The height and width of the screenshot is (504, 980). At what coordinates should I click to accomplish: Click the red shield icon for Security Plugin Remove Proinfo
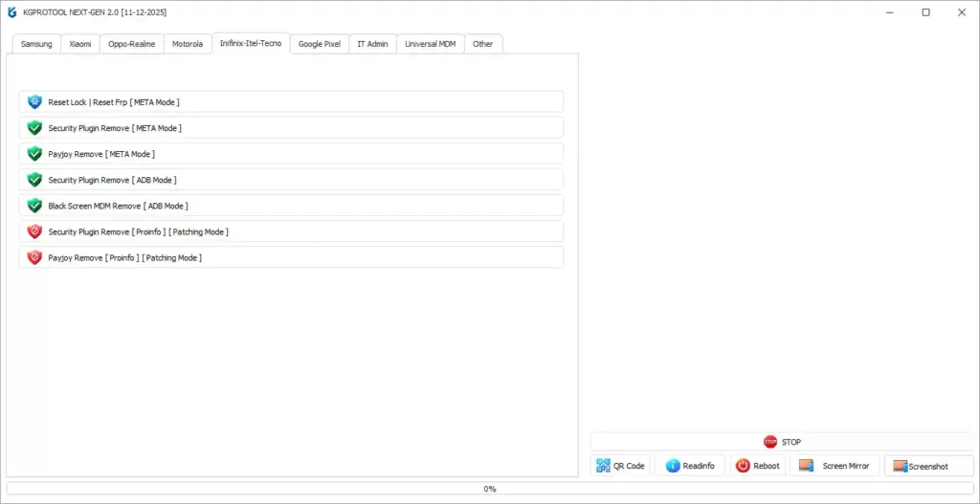[35, 231]
